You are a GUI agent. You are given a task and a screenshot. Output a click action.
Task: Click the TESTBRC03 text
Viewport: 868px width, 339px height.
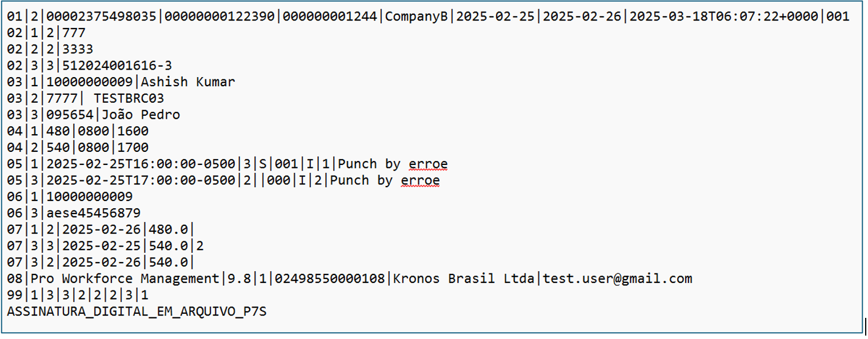[x=129, y=99]
